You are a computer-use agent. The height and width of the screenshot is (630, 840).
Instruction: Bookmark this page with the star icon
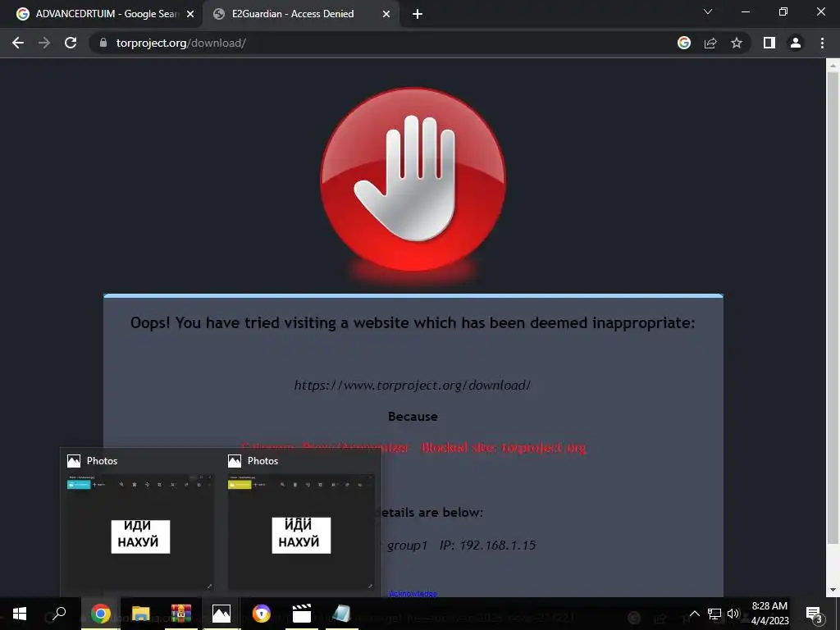pos(737,43)
